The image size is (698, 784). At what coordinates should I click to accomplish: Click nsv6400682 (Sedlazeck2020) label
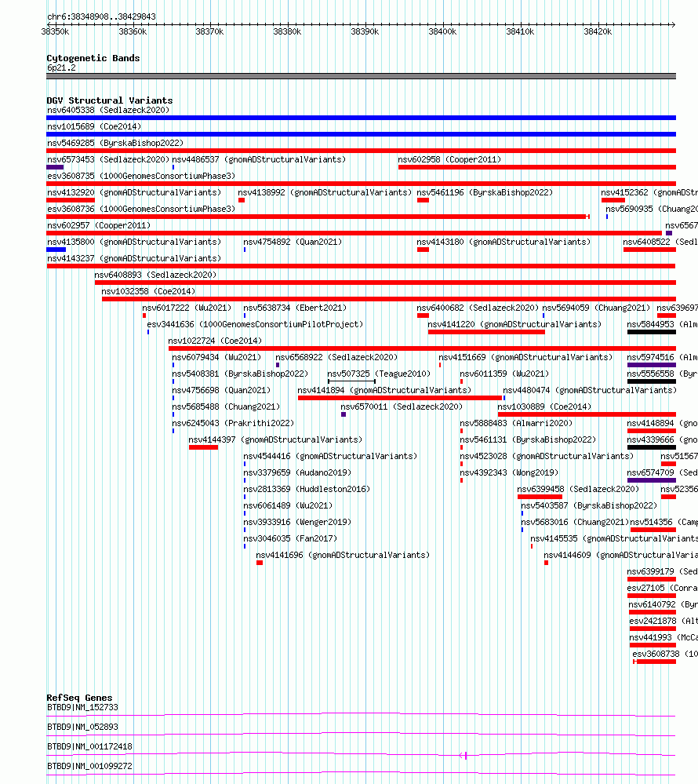point(478,308)
